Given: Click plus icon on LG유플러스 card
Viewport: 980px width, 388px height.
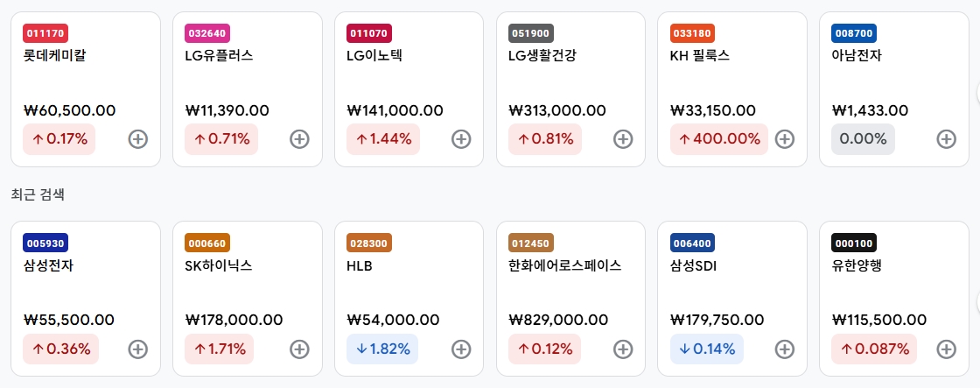Looking at the screenshot, I should tap(299, 139).
